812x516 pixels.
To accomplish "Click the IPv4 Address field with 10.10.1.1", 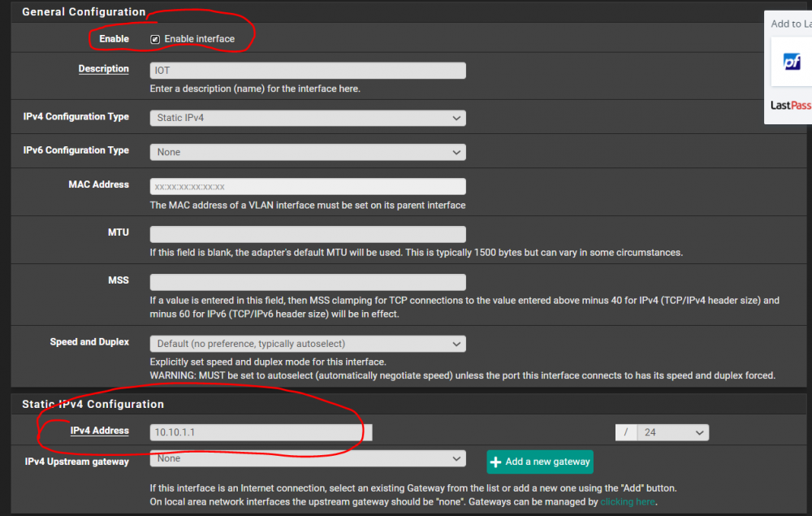I will (261, 432).
